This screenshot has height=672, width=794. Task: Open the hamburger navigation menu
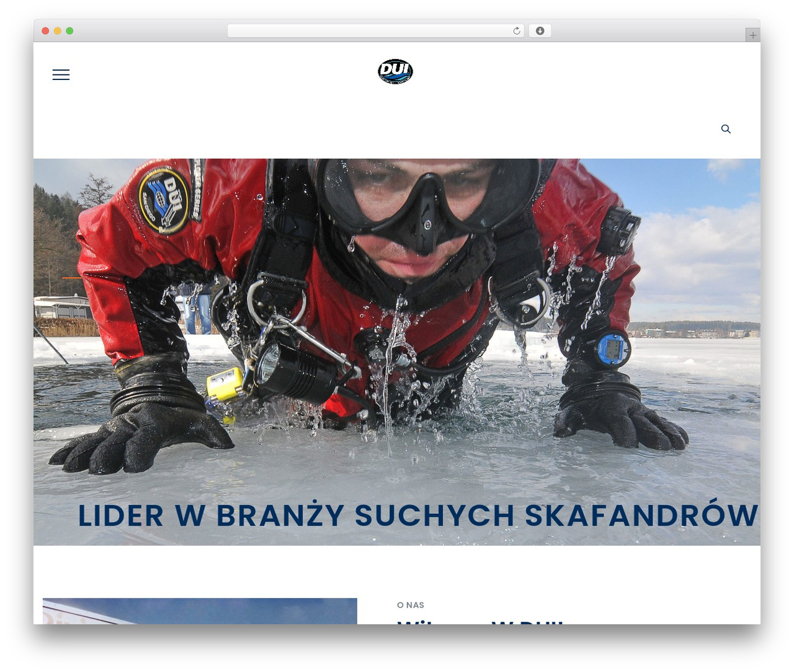[x=61, y=75]
